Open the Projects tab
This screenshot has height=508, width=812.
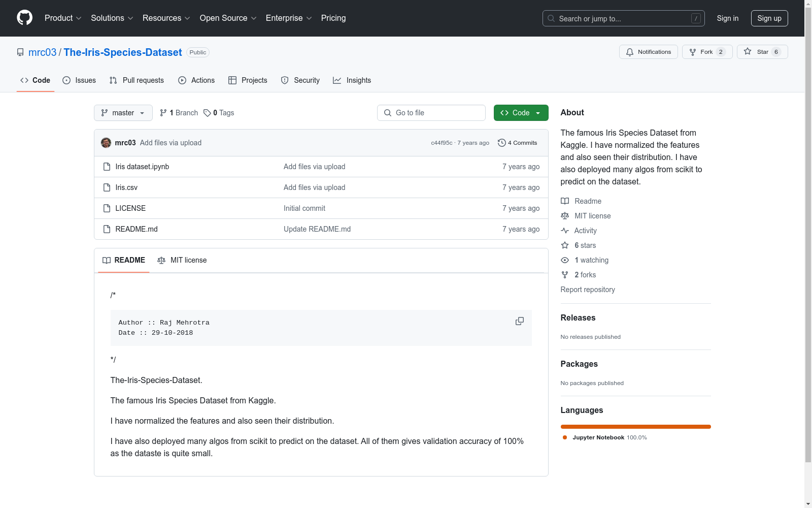click(x=248, y=80)
